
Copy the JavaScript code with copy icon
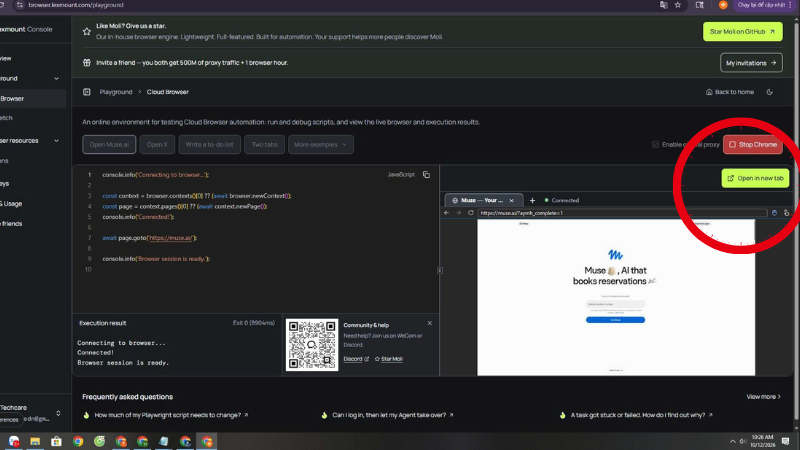(426, 174)
